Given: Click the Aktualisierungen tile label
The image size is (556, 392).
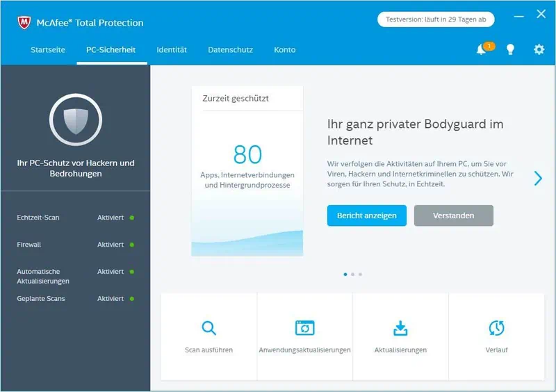Looking at the screenshot, I should 400,350.
